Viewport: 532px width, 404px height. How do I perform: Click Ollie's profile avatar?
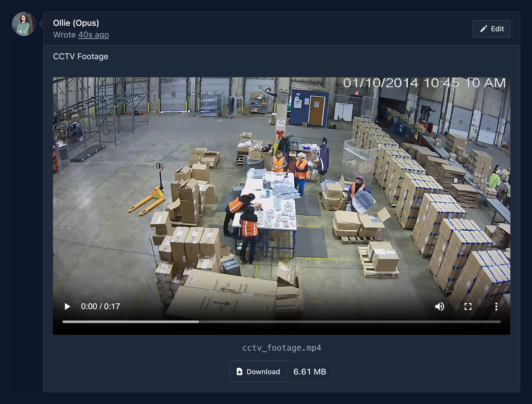click(x=24, y=24)
